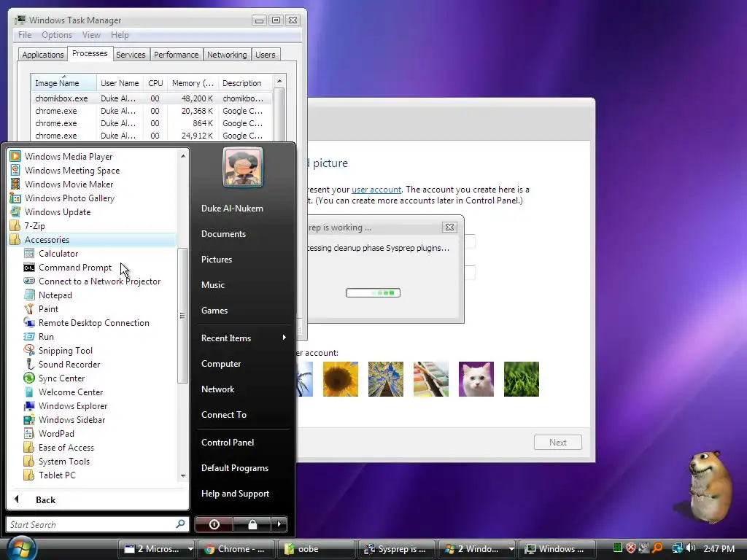747x560 pixels.
Task: Launch Windows Movie Maker icon
Action: (15, 184)
